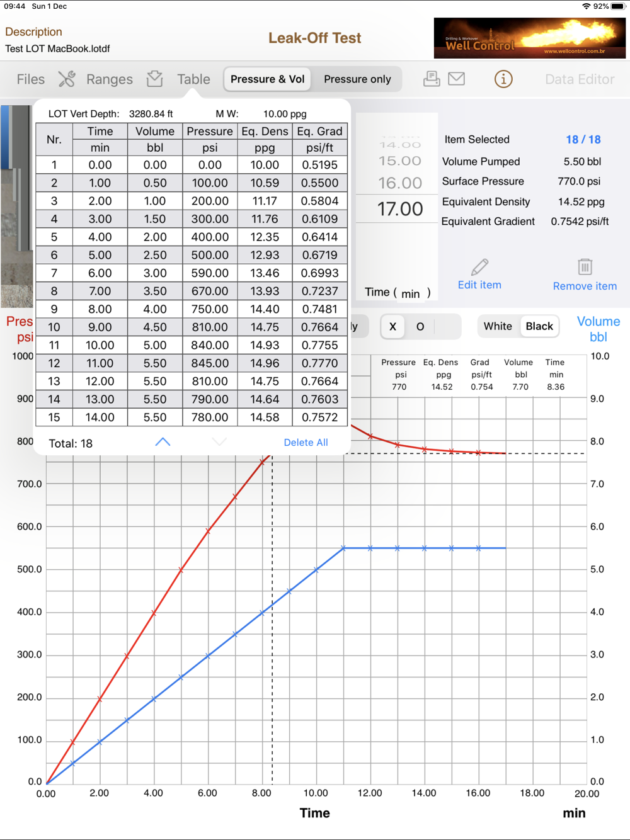The image size is (630, 840).
Task: Tap the Equivalent Gradient 0.7542 psi/ft value
Action: pos(580,222)
